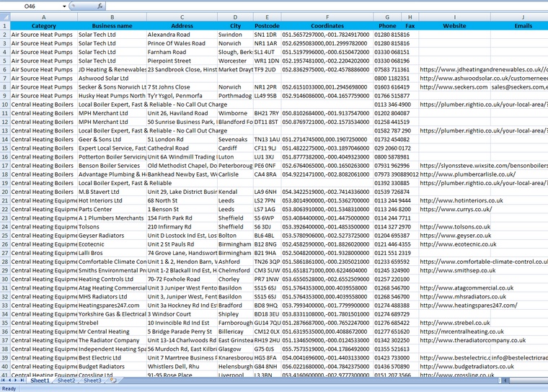This screenshot has width=548, height=392.
Task: Select column A header
Action: pyautogui.click(x=44, y=17)
